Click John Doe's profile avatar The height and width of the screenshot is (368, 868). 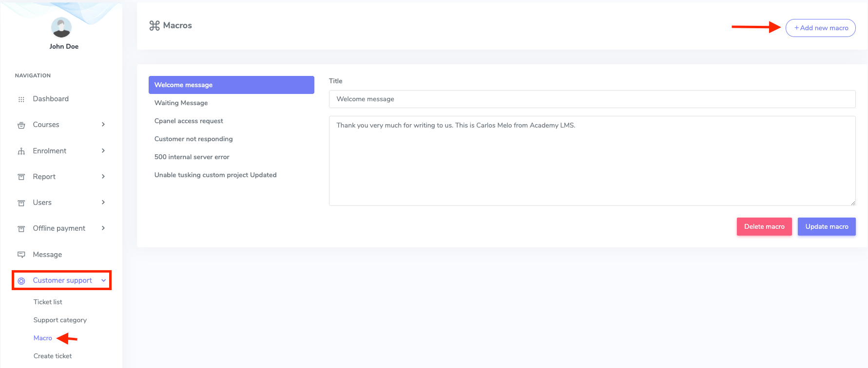click(x=61, y=28)
